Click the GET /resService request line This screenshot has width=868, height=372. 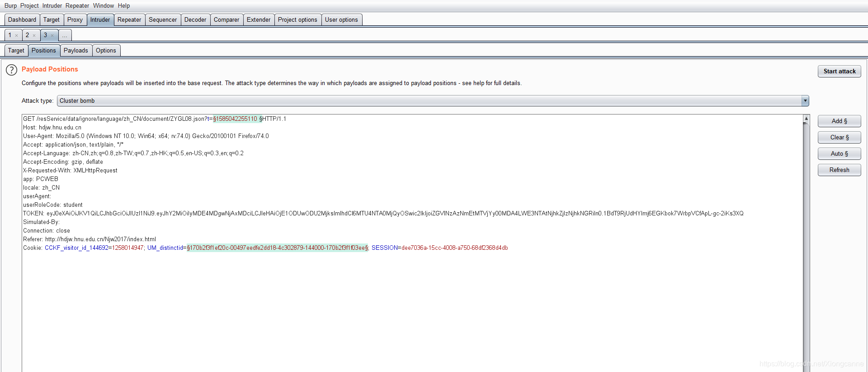[155, 119]
